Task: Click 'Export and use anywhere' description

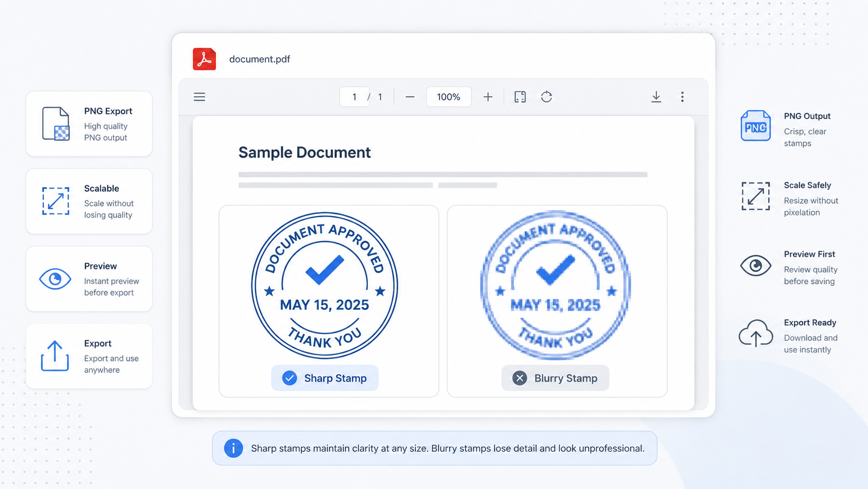Action: (111, 364)
